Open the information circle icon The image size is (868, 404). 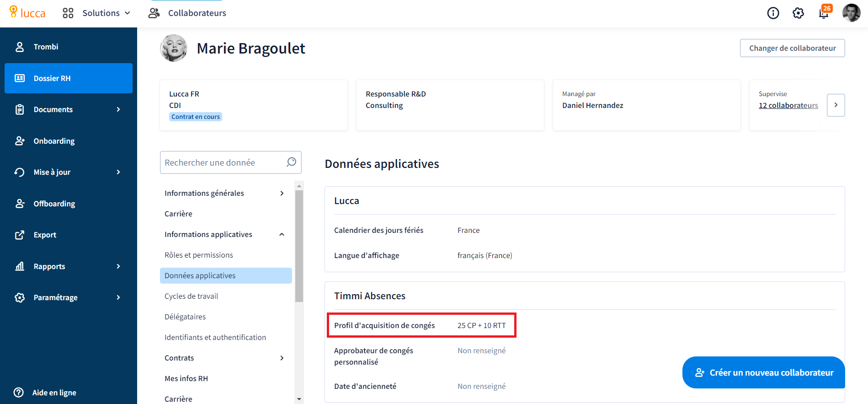(x=773, y=13)
